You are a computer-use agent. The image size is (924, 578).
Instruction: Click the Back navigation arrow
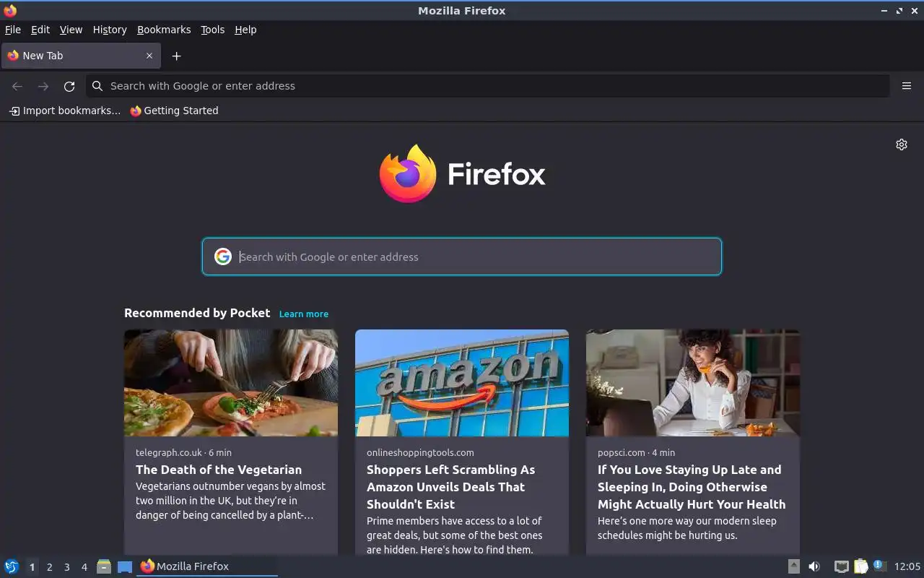pyautogui.click(x=17, y=86)
